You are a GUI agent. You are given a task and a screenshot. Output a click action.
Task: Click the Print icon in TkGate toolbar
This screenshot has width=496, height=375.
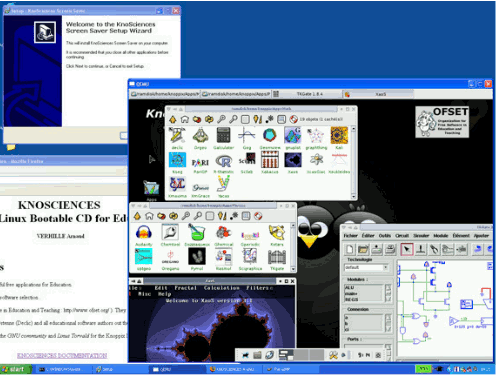pyautogui.click(x=390, y=249)
